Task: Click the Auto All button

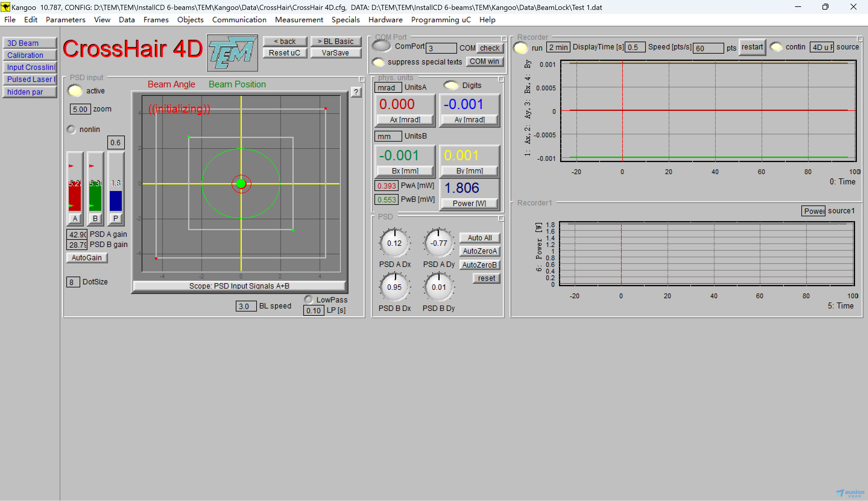Action: [x=480, y=237]
